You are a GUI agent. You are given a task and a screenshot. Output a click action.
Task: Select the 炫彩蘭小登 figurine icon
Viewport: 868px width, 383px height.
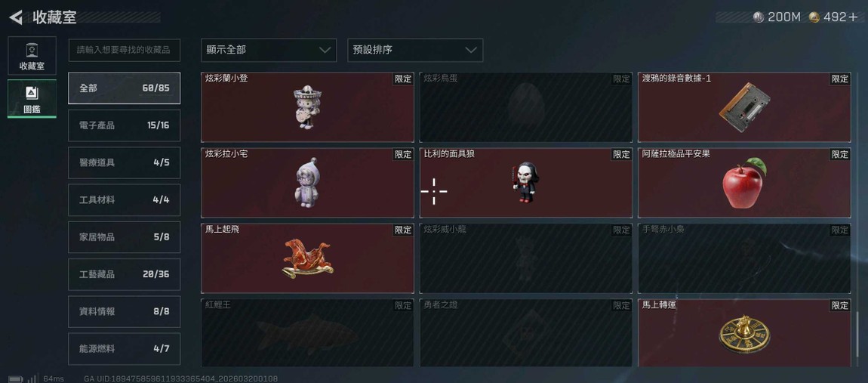[x=307, y=107]
